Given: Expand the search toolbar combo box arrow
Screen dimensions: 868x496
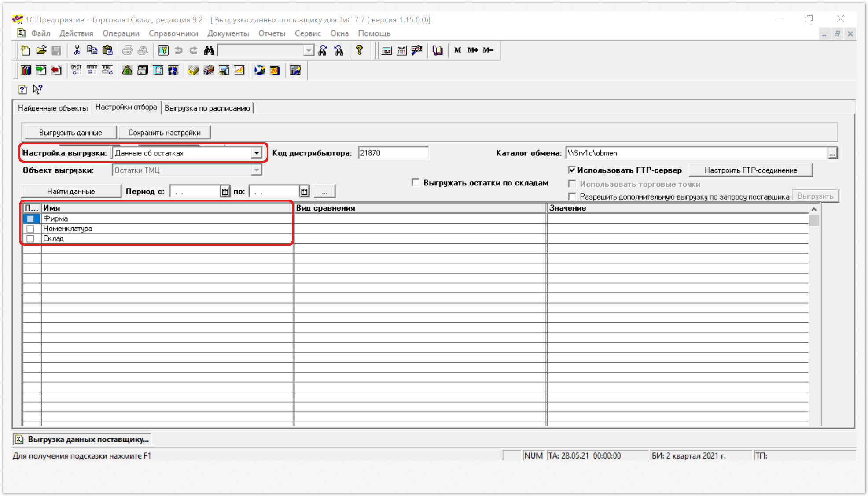Looking at the screenshot, I should [x=309, y=51].
